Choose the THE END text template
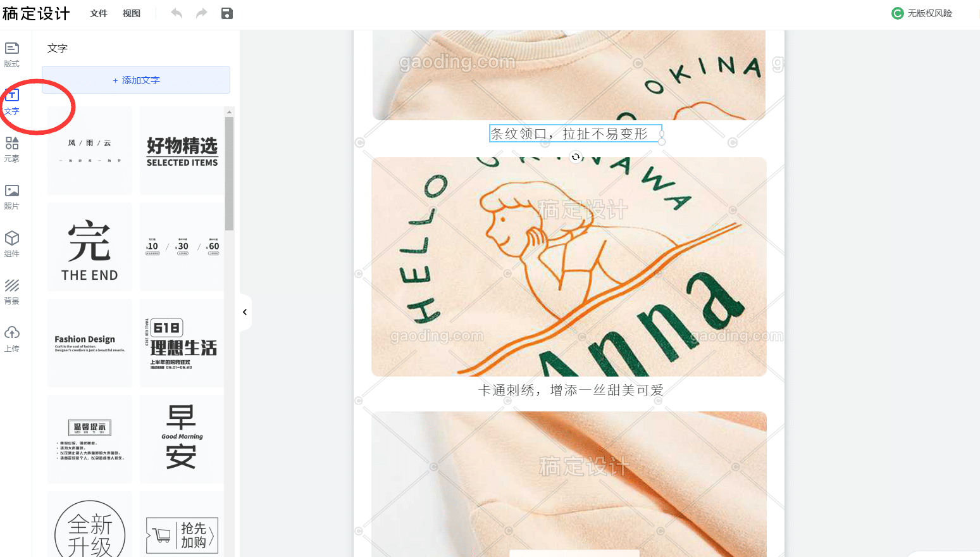The width and height of the screenshot is (980, 557). pos(90,247)
